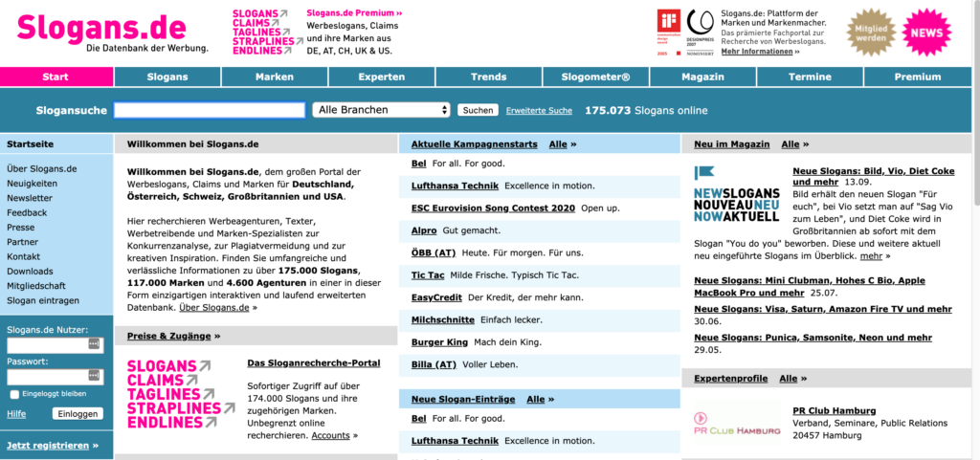Screen dimensions: 980x460
Task: Open Kontakt in sidebar
Action: [23, 256]
